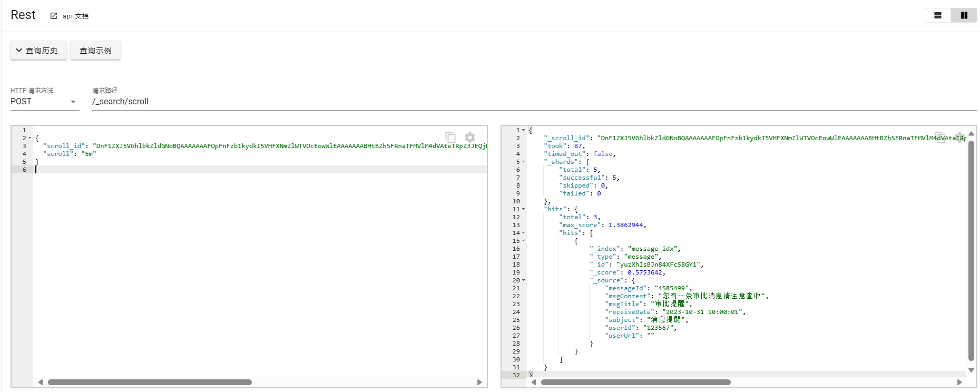Viewport: 980px width, 392px height.
Task: Click request editor scroll-right arrow
Action: tap(479, 383)
